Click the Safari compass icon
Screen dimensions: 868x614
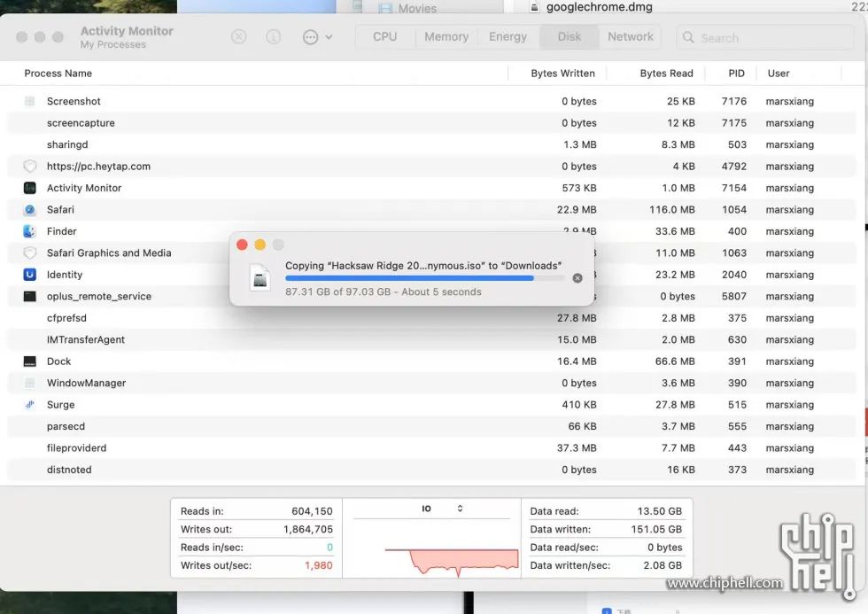click(x=30, y=210)
